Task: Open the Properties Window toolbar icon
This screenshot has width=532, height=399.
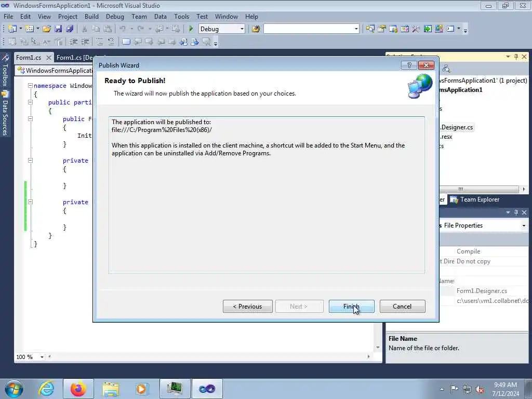Action: pos(382,29)
